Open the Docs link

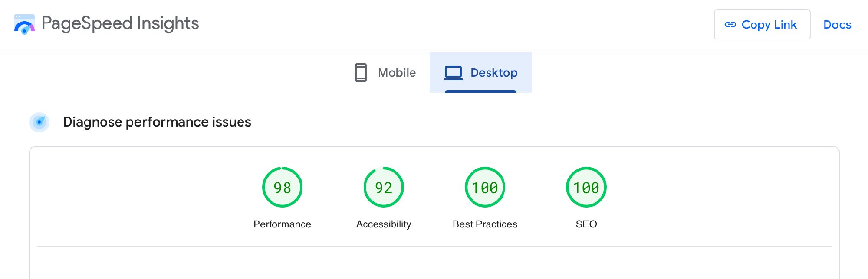coord(837,25)
